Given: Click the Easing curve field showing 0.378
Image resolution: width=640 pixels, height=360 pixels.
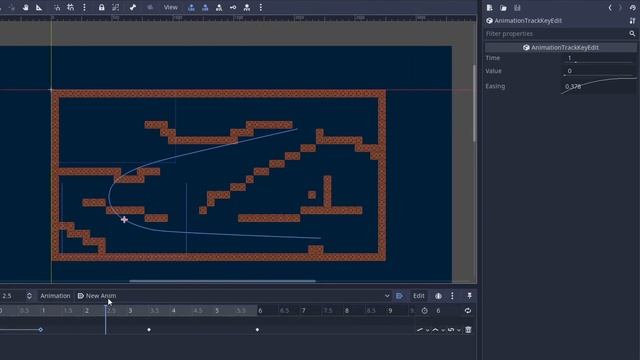Looking at the screenshot, I should pyautogui.click(x=600, y=86).
